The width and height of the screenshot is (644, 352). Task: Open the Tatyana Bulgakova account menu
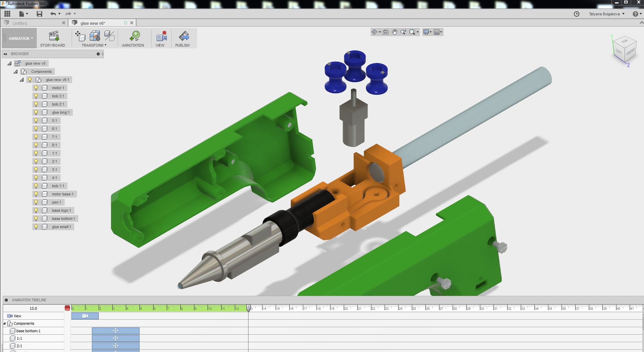tap(607, 14)
